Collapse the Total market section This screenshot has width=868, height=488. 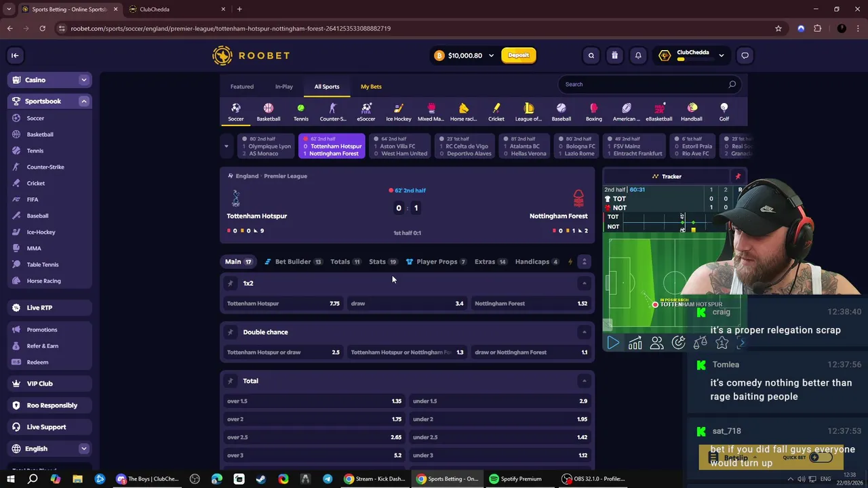[x=584, y=381]
